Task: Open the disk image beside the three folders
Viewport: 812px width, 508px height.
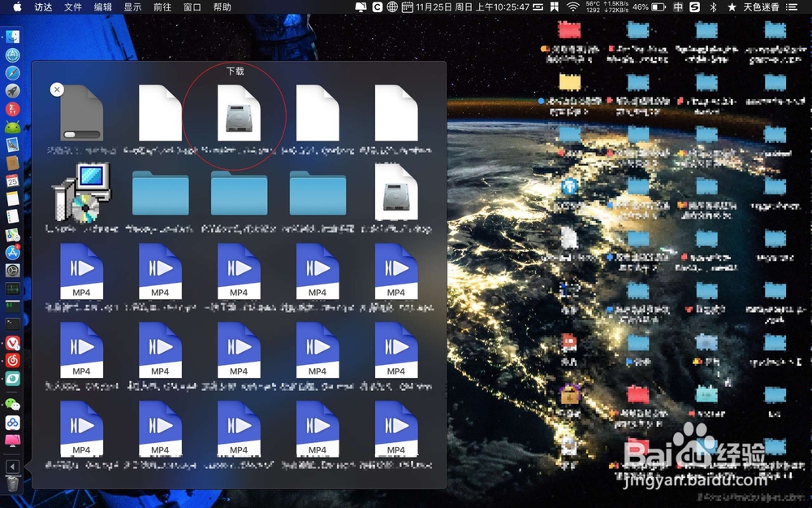Action: [x=396, y=193]
